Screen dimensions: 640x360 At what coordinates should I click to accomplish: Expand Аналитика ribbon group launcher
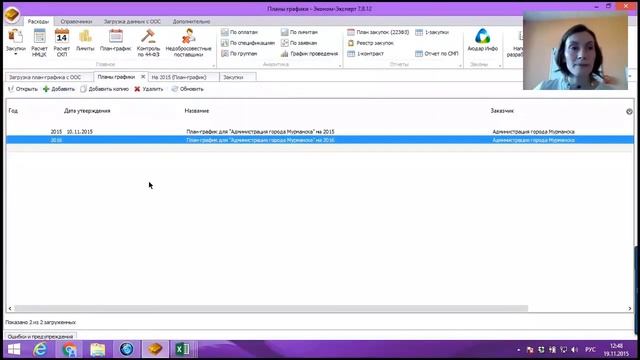(340, 65)
